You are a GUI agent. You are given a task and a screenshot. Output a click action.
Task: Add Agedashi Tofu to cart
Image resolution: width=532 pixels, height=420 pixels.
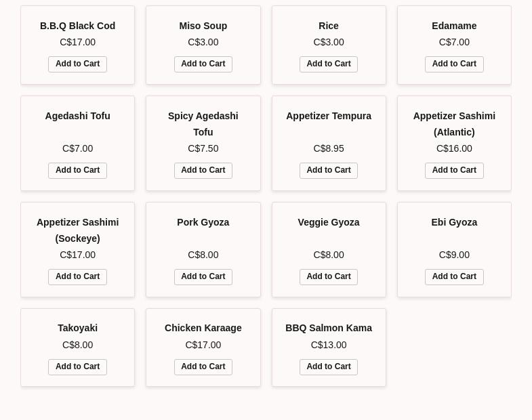pos(77,171)
